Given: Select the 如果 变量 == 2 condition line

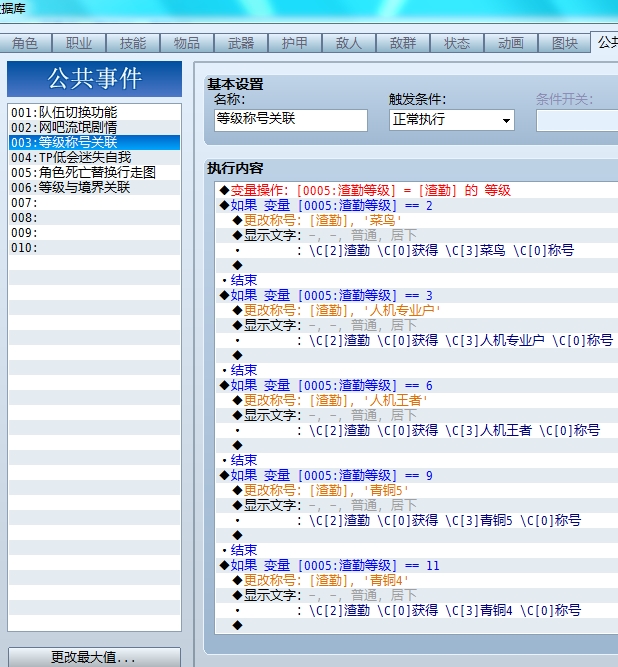Looking at the screenshot, I should pyautogui.click(x=417, y=205).
